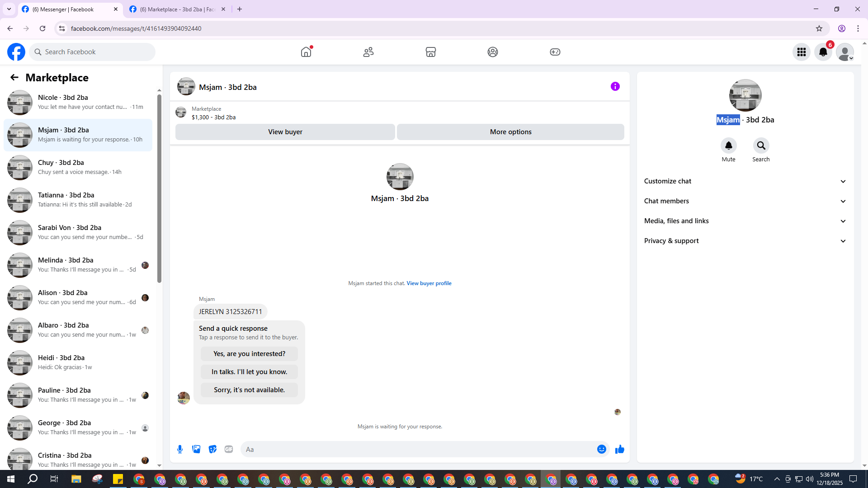
Task: Open Friends icon in top navigation
Action: point(368,52)
